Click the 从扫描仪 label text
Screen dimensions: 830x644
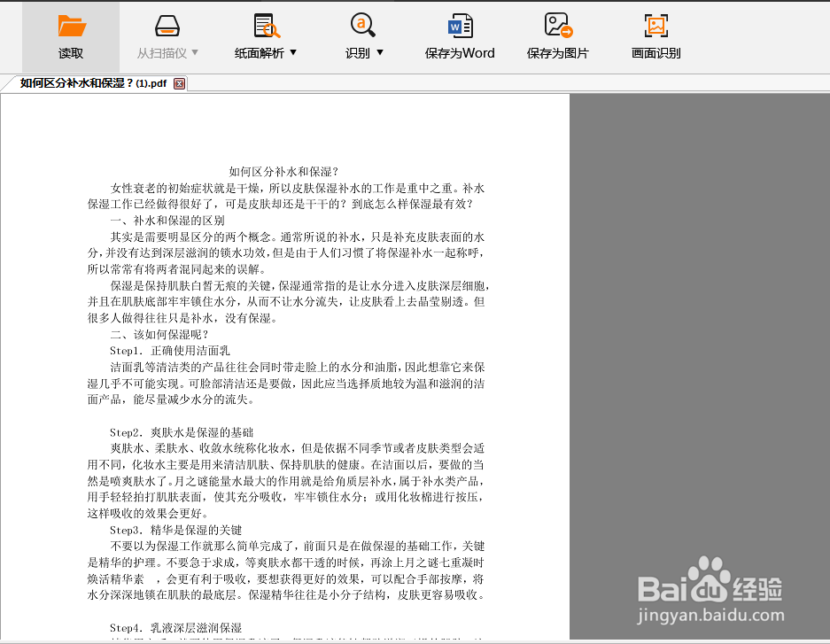tap(162, 53)
